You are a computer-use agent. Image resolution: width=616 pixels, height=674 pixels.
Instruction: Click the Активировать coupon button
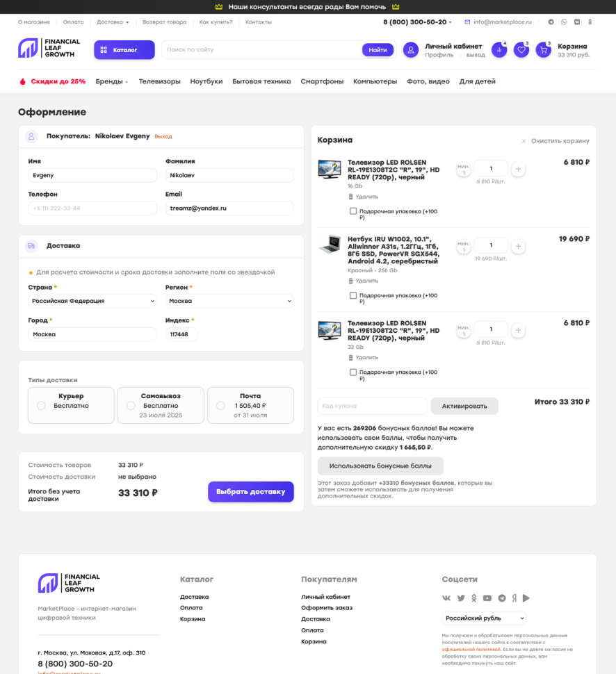pos(464,406)
